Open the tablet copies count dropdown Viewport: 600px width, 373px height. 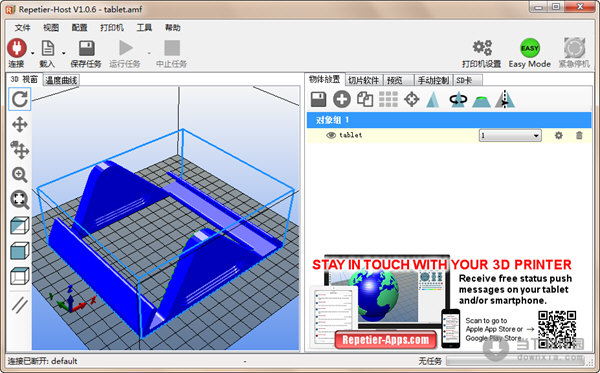point(510,135)
